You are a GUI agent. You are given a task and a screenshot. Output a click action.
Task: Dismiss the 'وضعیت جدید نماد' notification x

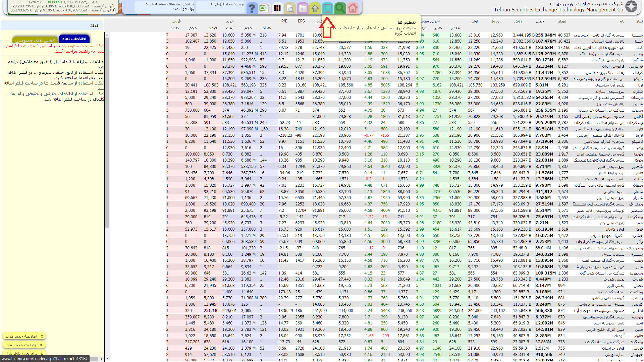coord(41,345)
